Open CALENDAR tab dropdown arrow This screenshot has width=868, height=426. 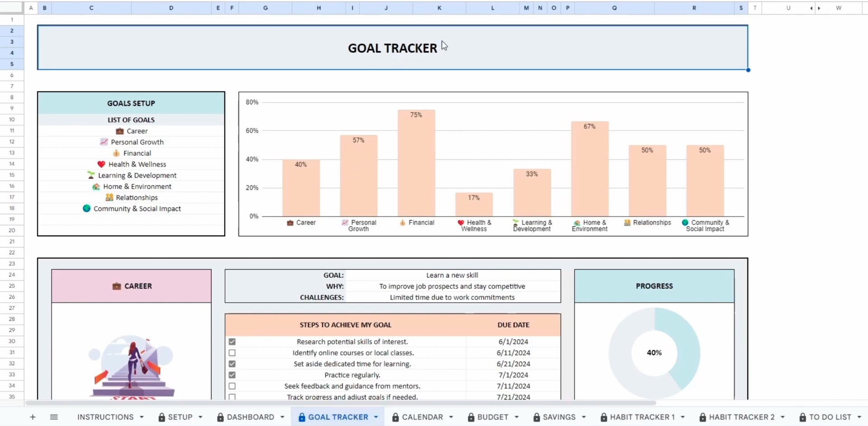pos(451,417)
